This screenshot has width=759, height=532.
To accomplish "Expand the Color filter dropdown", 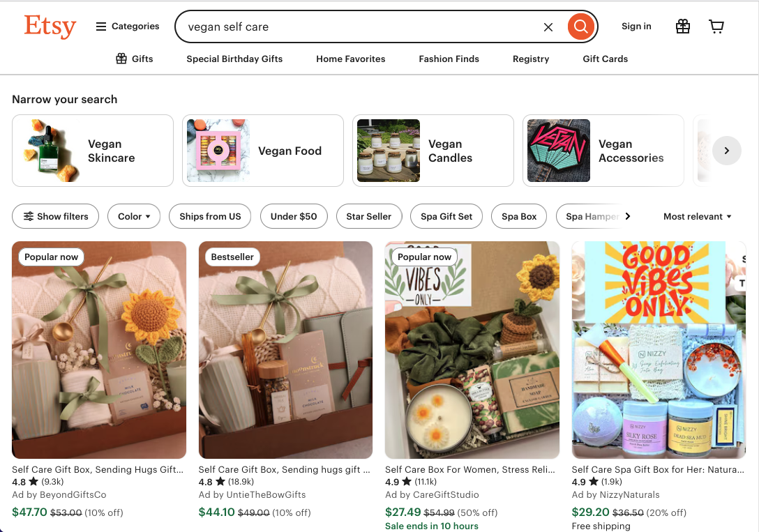I will [134, 216].
